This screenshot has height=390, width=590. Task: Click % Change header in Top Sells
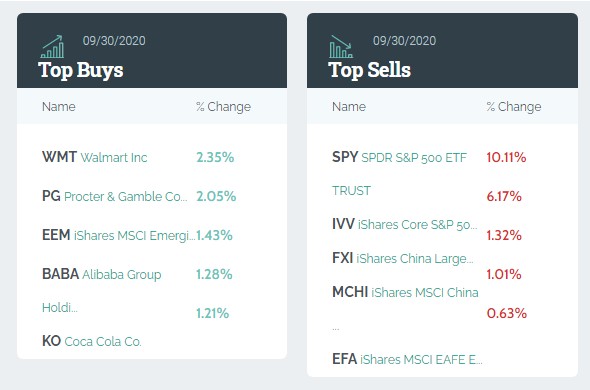click(514, 107)
